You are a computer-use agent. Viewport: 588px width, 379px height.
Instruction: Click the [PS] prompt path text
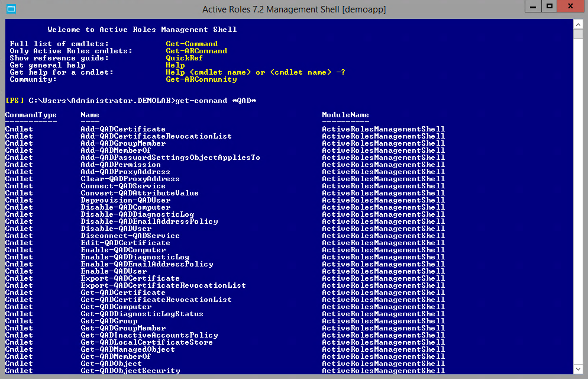pos(90,101)
